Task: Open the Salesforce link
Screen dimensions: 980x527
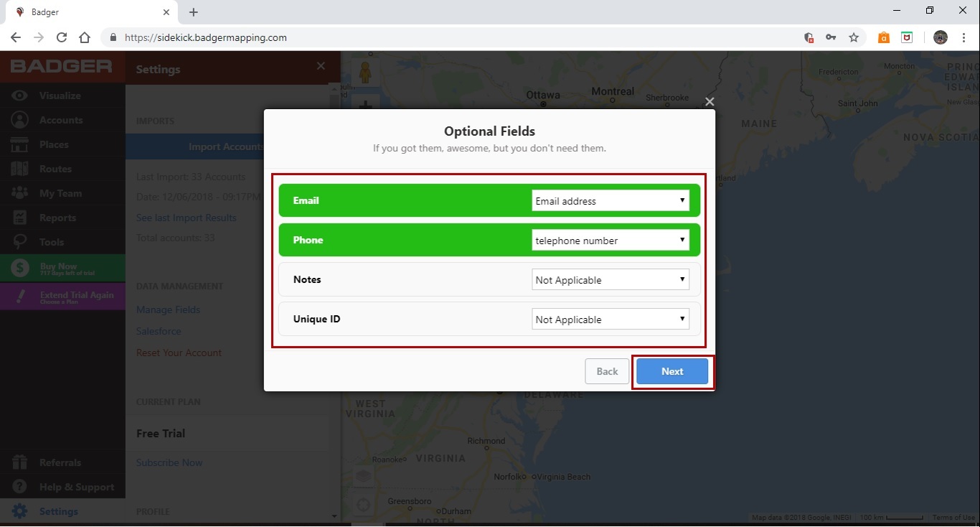Action: [x=159, y=331]
